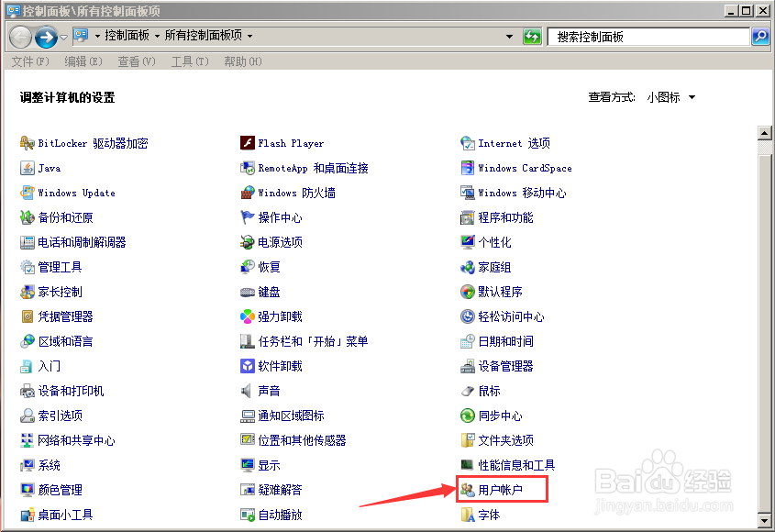Open recent pages arrow beside forward button
This screenshot has width=775, height=532.
[64, 37]
